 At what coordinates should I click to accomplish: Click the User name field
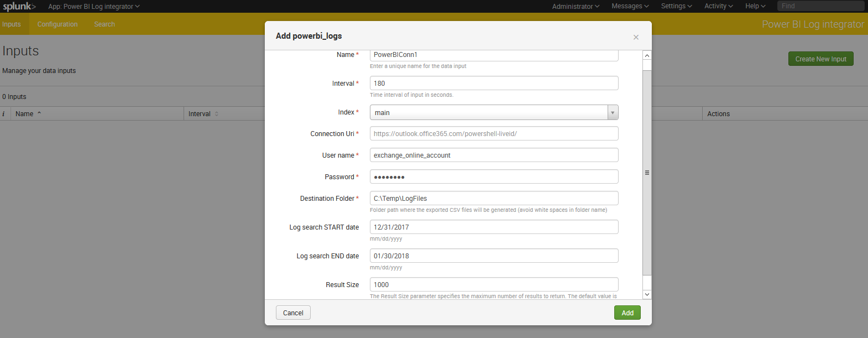tap(494, 155)
